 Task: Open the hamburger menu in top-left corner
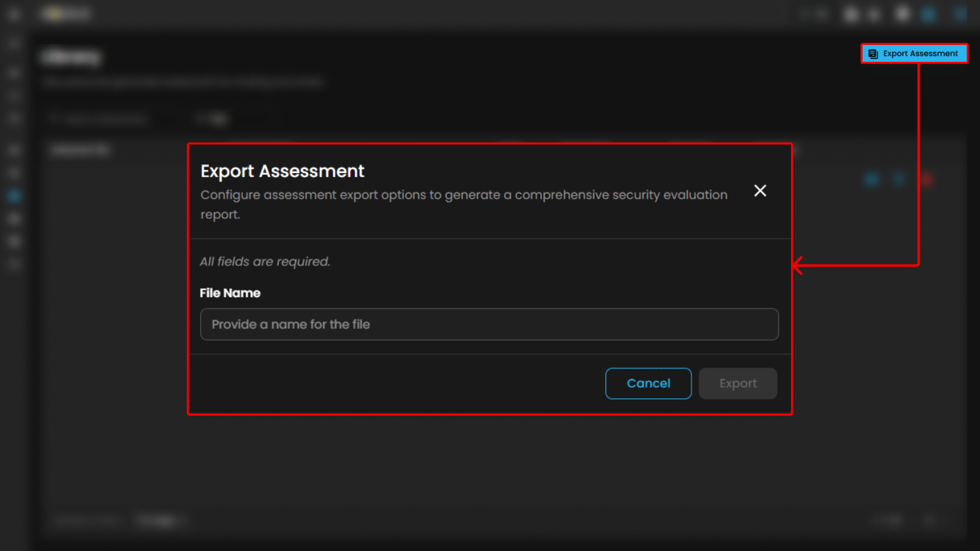tap(15, 14)
